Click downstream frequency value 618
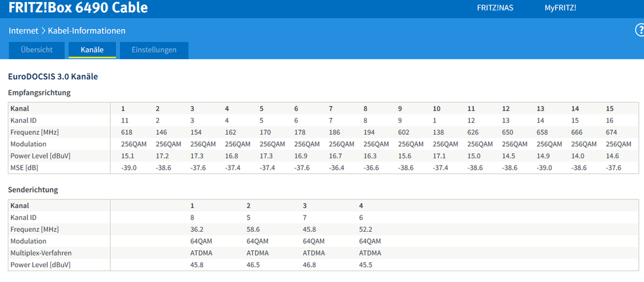This screenshot has height=282, width=644. pyautogui.click(x=126, y=132)
